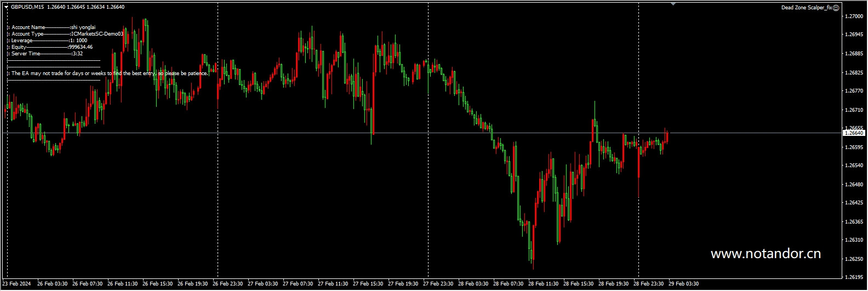Click the Server Time 3:32 line
Screen dimensions: 868x291
(45, 54)
